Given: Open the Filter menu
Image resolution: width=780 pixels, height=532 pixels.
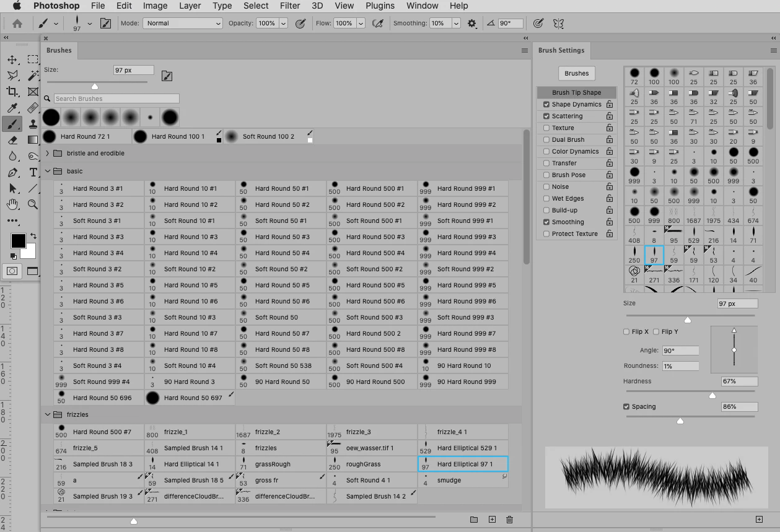Looking at the screenshot, I should [x=290, y=6].
